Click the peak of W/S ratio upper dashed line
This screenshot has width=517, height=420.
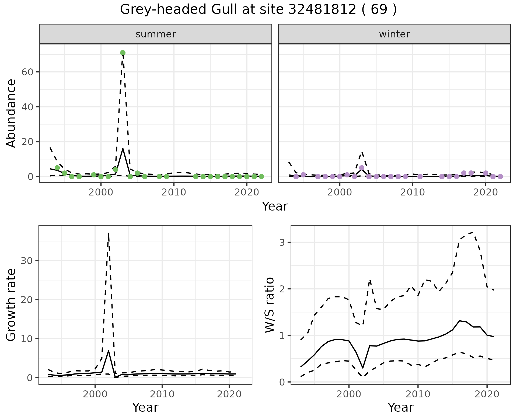click(473, 232)
